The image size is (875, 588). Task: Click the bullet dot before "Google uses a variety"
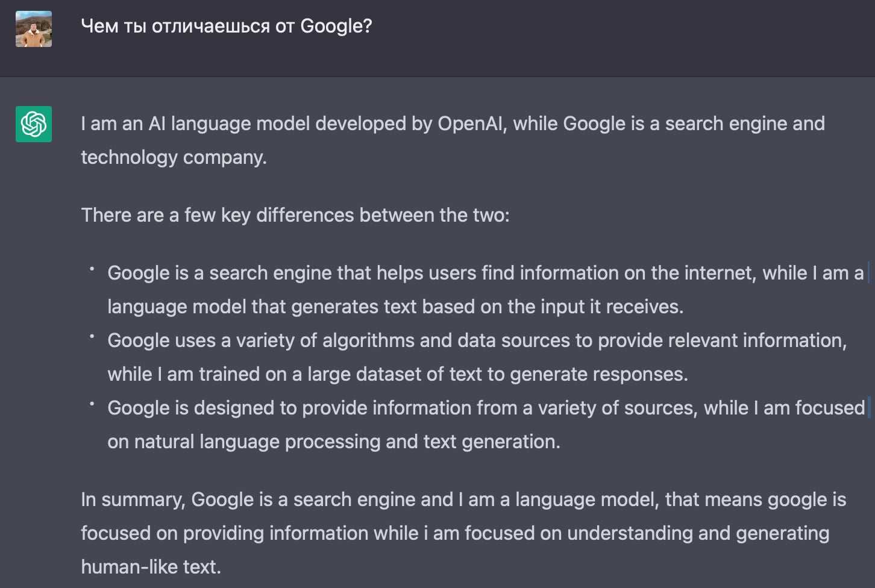(x=92, y=337)
